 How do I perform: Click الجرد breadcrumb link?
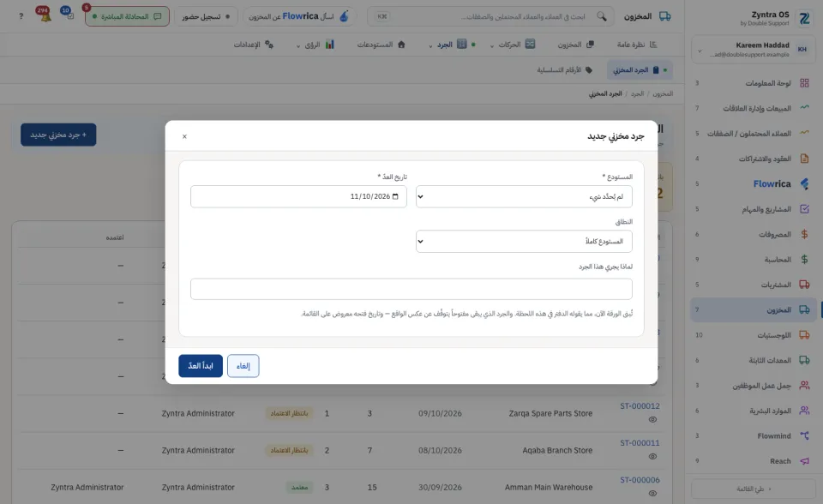(637, 93)
